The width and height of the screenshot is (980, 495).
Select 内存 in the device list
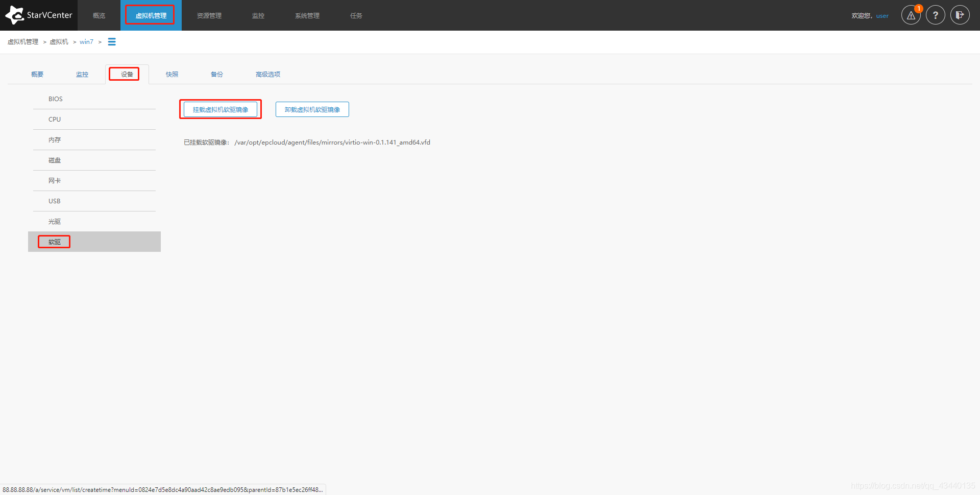94,140
